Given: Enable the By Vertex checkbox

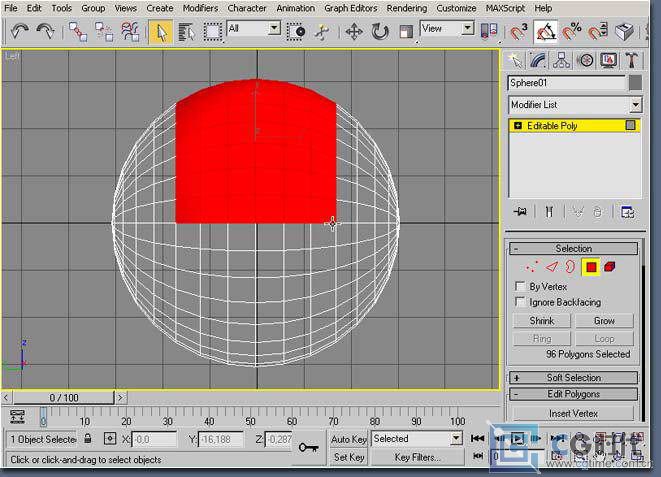Looking at the screenshot, I should [x=520, y=287].
